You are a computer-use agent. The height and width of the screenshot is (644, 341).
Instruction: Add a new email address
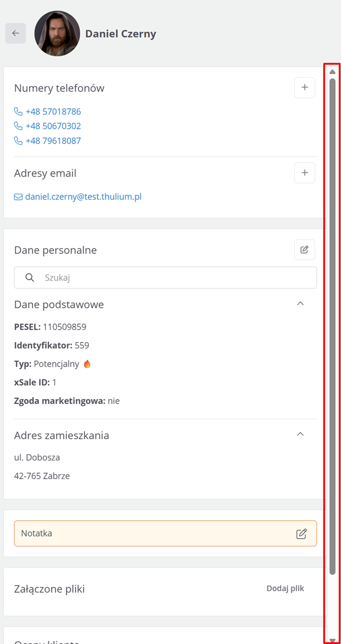point(304,173)
